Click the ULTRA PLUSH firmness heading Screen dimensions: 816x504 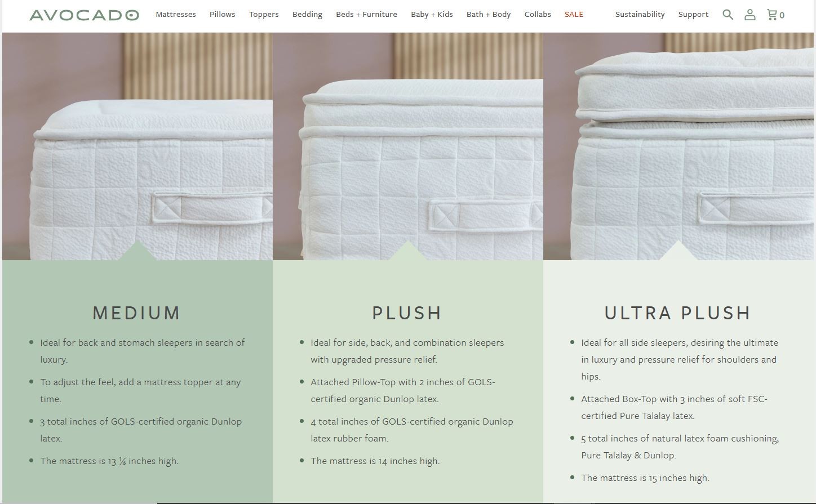[x=678, y=313]
